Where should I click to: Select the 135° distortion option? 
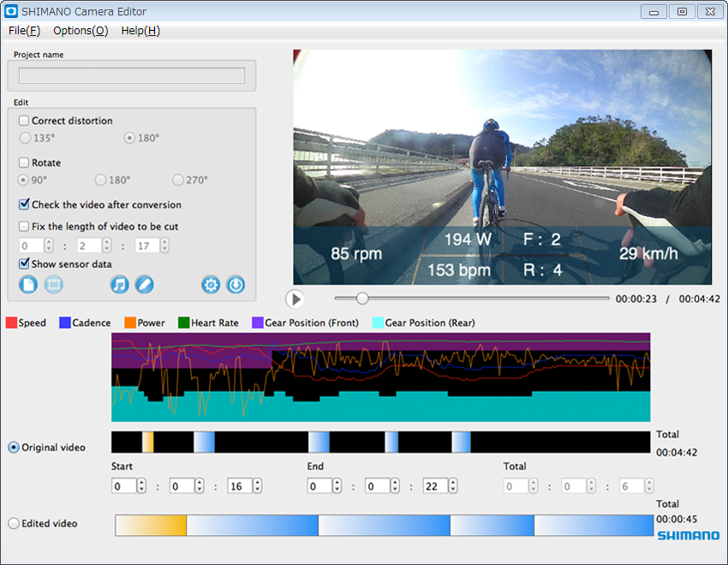(25, 138)
